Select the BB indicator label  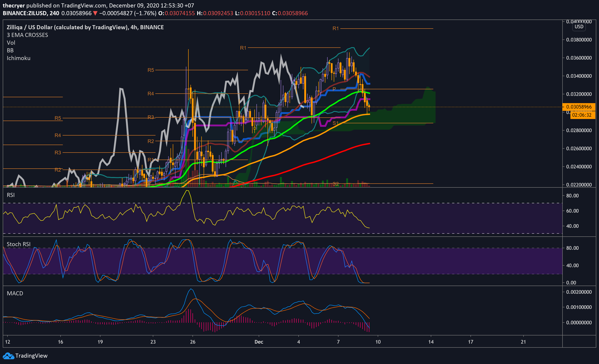tap(10, 50)
